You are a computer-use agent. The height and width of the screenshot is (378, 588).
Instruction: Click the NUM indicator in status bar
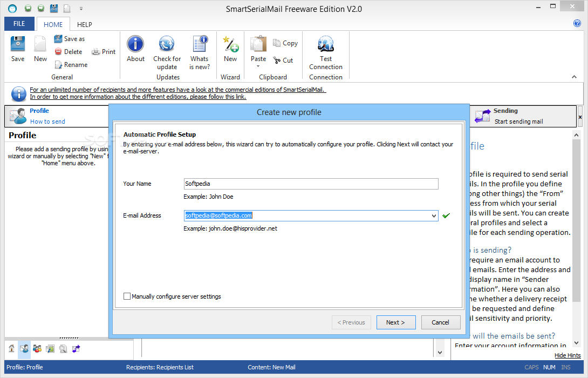click(x=549, y=367)
